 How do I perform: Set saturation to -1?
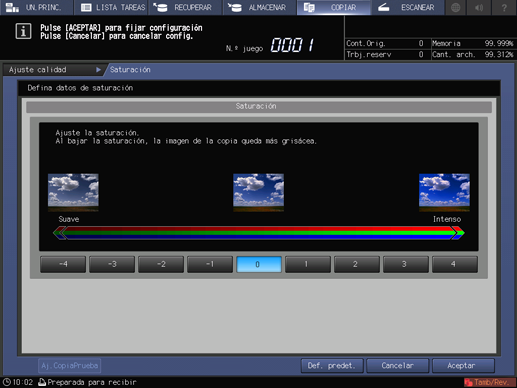pyautogui.click(x=210, y=264)
